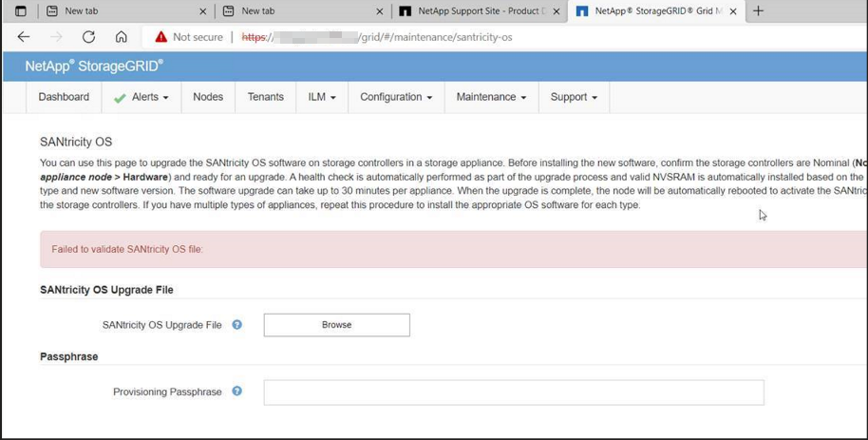Click the Not secure warning icon
Screen dimensions: 868x440
tap(160, 37)
